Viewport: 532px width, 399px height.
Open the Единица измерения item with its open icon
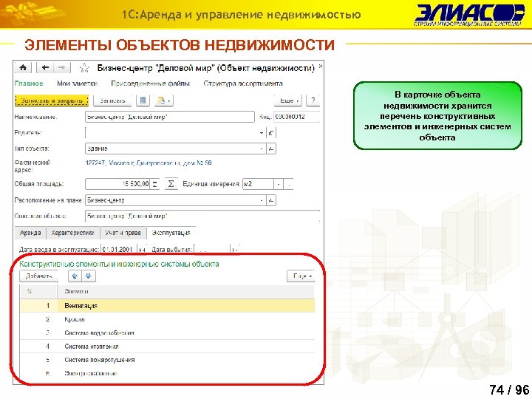coord(288,184)
